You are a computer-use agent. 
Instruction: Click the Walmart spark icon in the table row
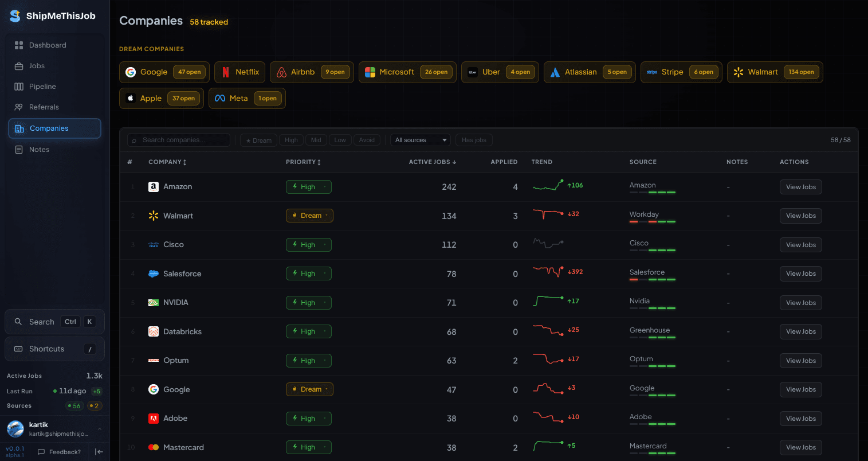click(x=154, y=216)
